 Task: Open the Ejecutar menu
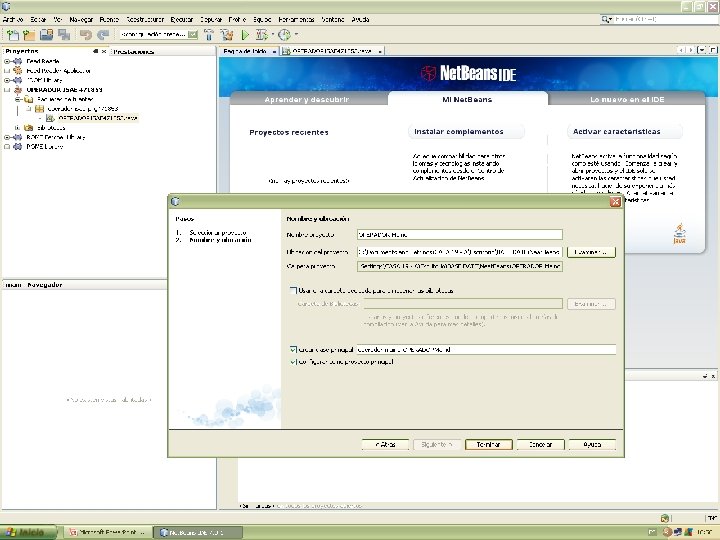[x=182, y=19]
